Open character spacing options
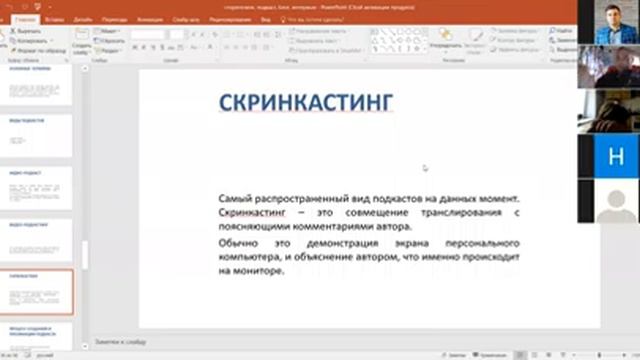 [181, 48]
